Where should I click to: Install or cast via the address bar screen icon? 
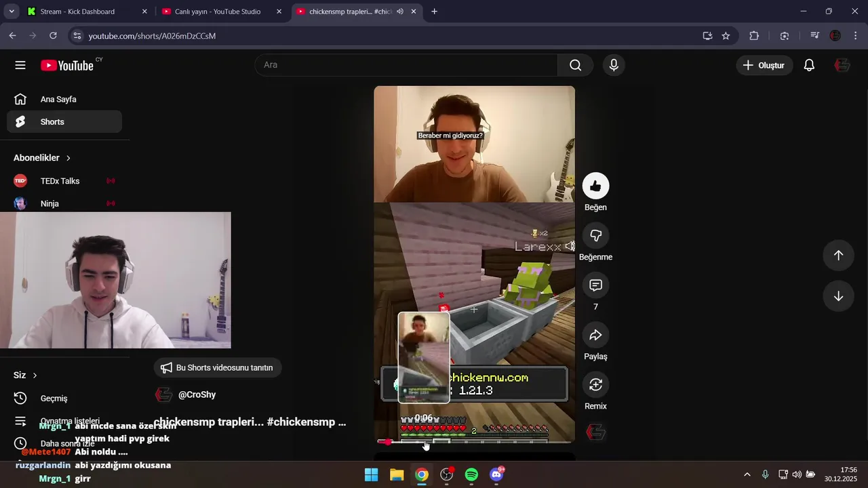tap(707, 36)
